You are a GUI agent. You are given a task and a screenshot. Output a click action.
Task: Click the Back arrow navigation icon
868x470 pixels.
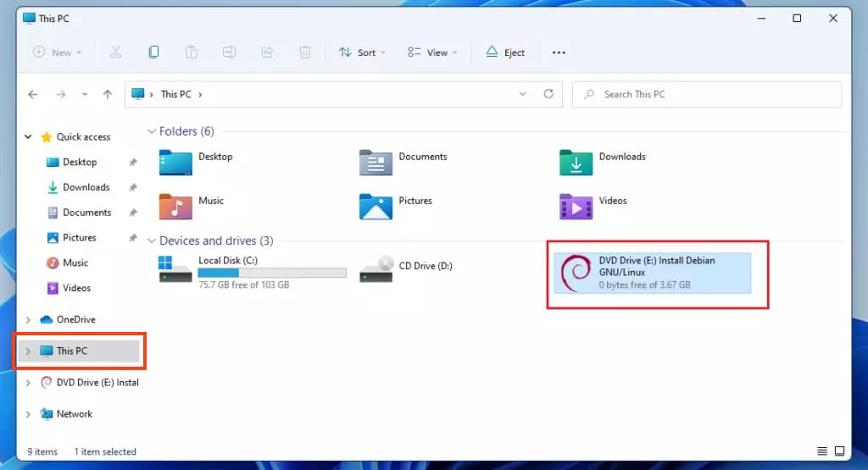click(33, 95)
